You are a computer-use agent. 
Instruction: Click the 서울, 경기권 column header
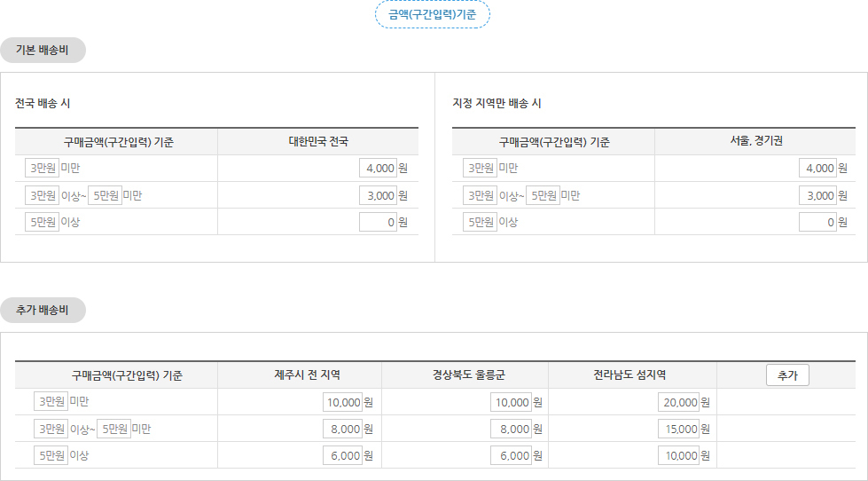[x=756, y=141]
